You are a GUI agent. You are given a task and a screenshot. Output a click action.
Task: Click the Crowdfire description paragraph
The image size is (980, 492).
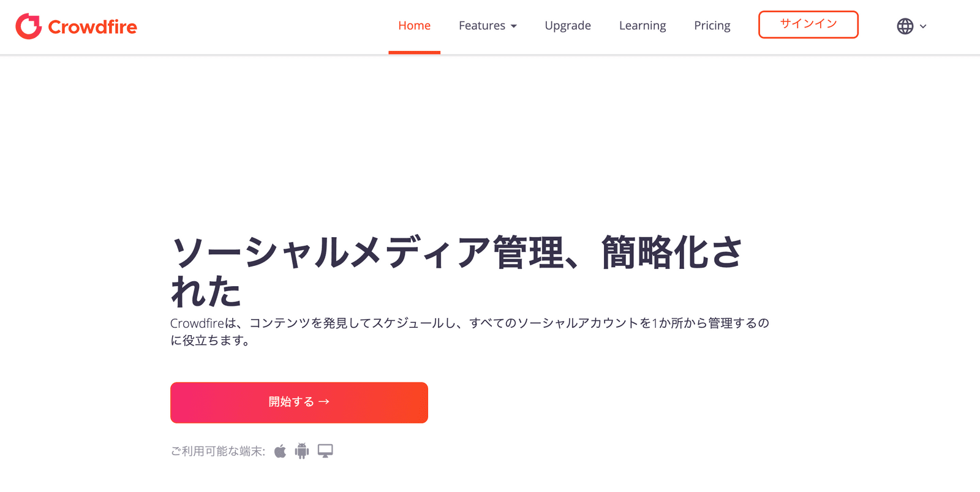[x=470, y=331]
